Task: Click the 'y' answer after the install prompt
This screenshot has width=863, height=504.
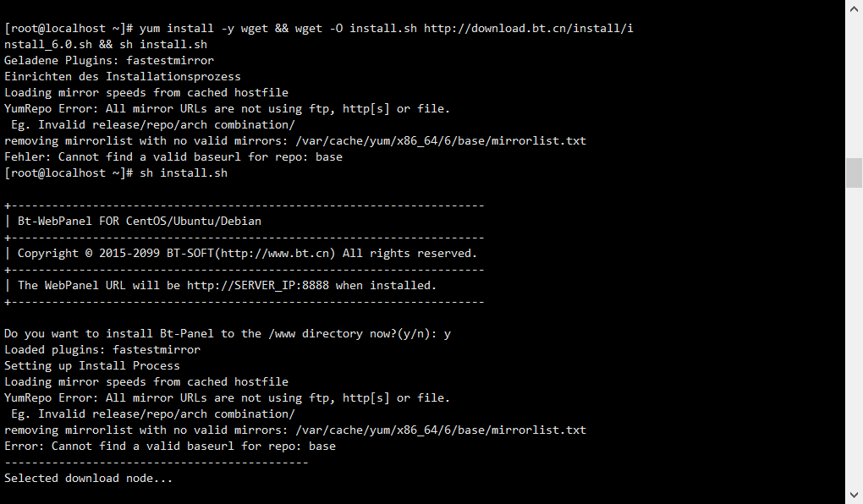Action: [448, 334]
